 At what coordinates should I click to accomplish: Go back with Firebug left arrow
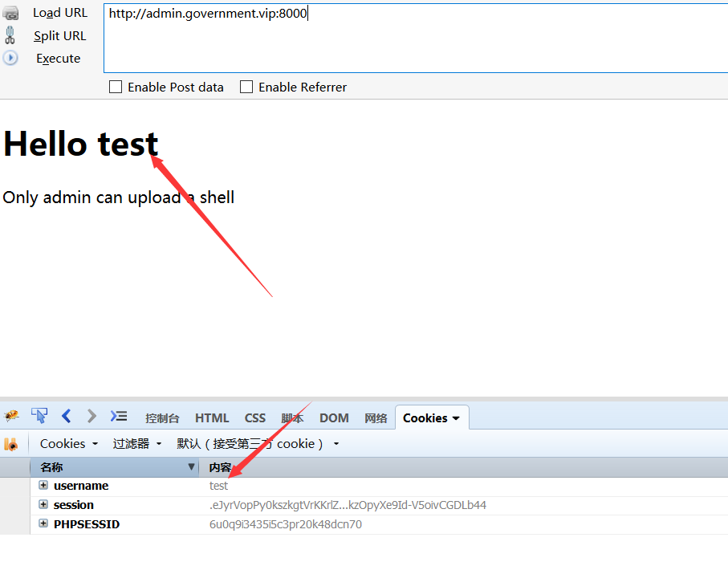pyautogui.click(x=67, y=416)
